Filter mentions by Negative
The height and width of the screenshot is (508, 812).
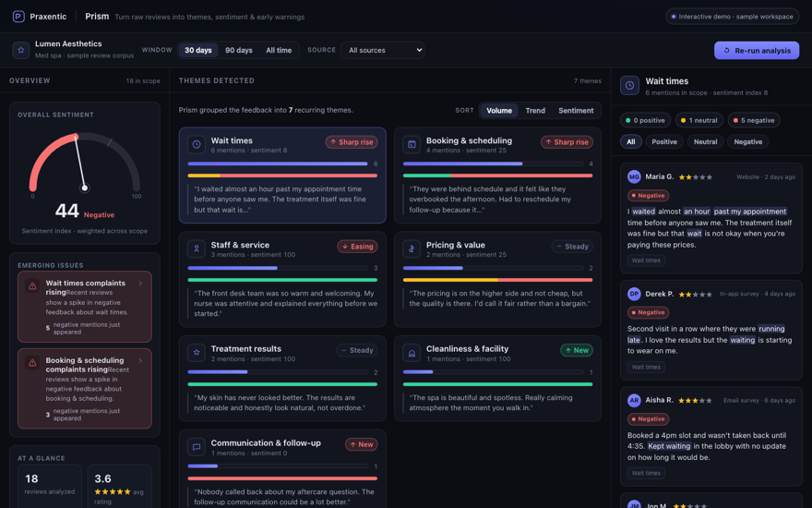coord(747,141)
